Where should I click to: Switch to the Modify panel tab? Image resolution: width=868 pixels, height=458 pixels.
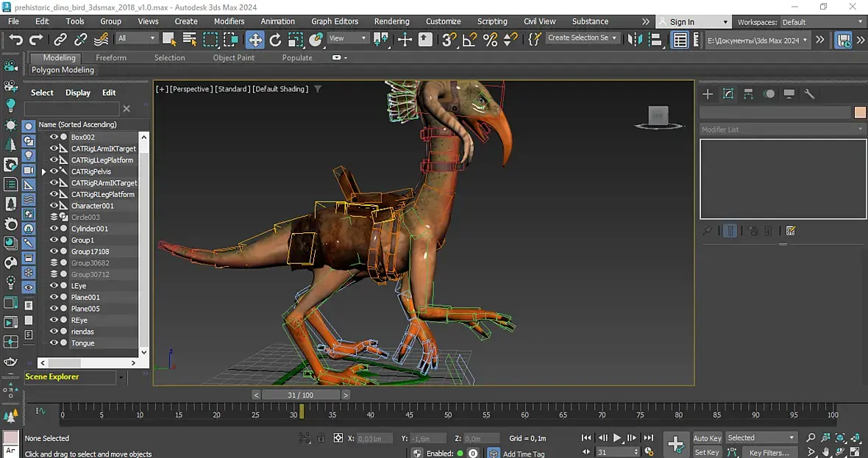(728, 94)
